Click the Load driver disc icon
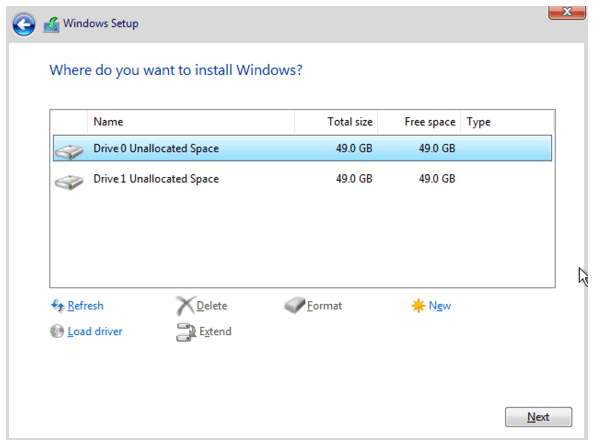Screen dimensions: 600x446 57,331
